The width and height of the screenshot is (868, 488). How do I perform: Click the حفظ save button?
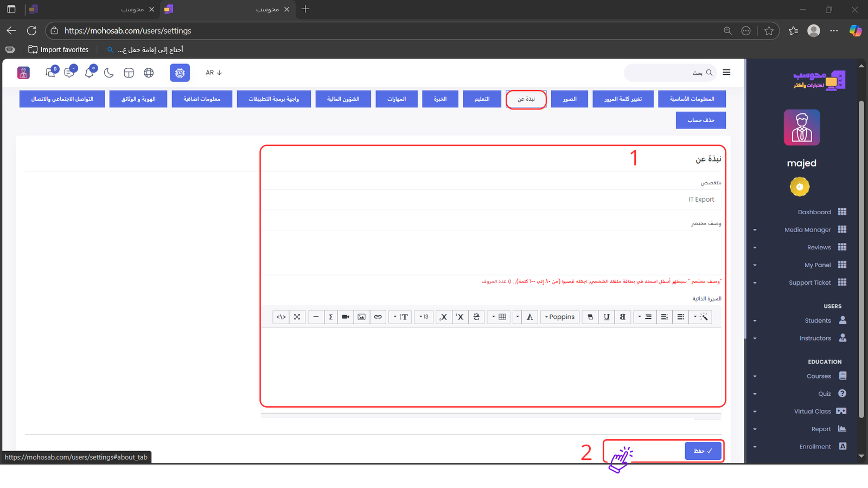(x=703, y=451)
